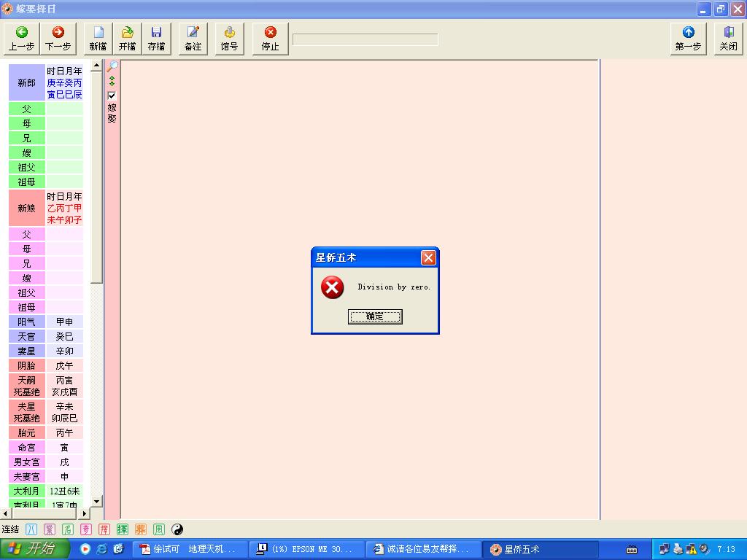Click keyboard language bar icon

(x=632, y=550)
